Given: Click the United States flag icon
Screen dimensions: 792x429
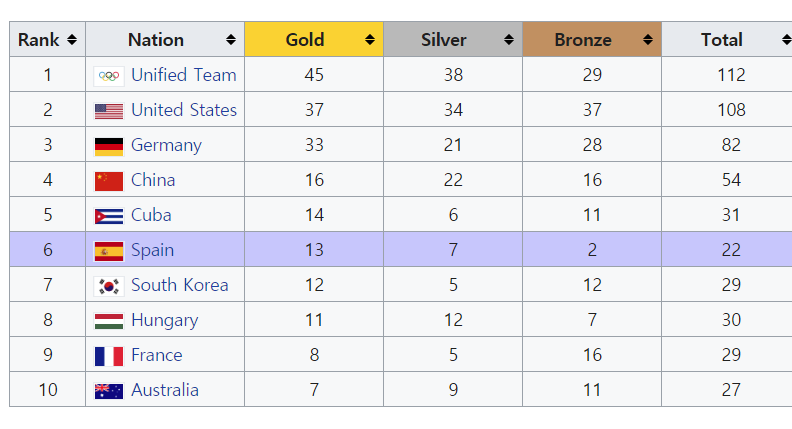Looking at the screenshot, I should (109, 111).
